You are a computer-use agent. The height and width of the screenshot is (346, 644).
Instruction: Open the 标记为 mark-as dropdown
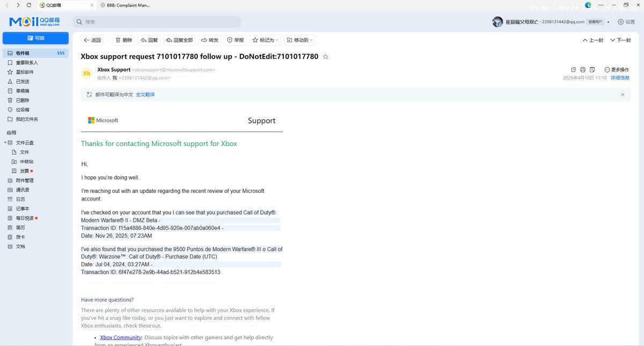coord(265,40)
